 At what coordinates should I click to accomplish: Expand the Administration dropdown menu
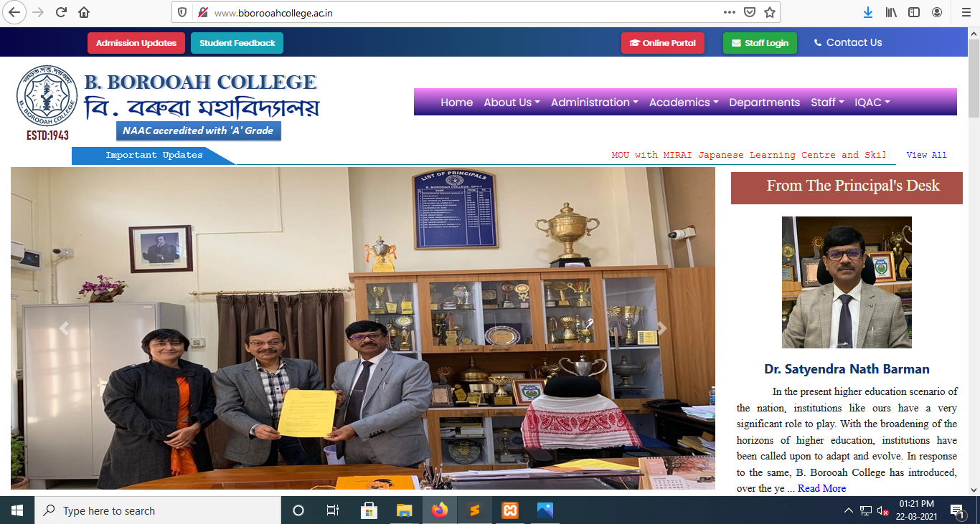[x=595, y=103]
